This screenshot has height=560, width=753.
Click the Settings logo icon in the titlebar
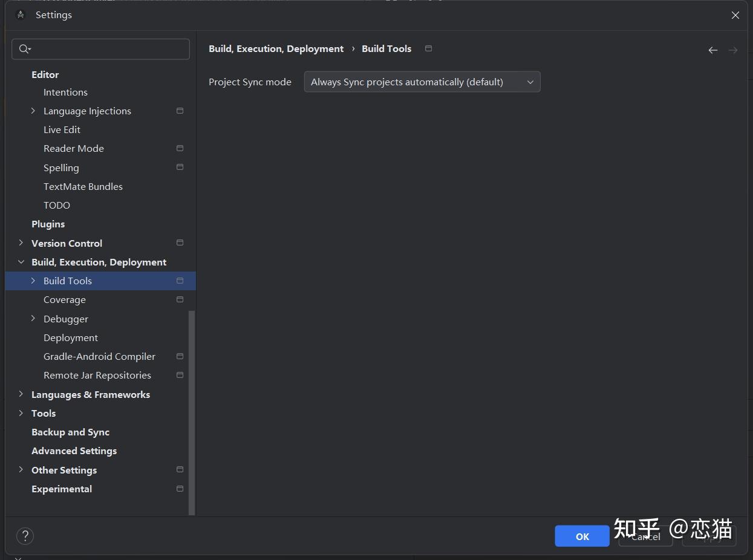click(20, 14)
